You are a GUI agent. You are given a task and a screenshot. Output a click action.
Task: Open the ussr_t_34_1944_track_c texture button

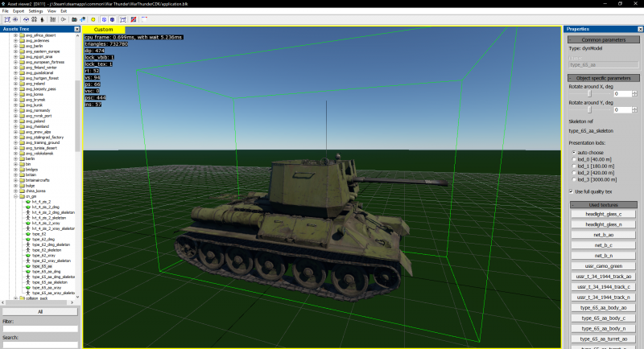click(603, 286)
